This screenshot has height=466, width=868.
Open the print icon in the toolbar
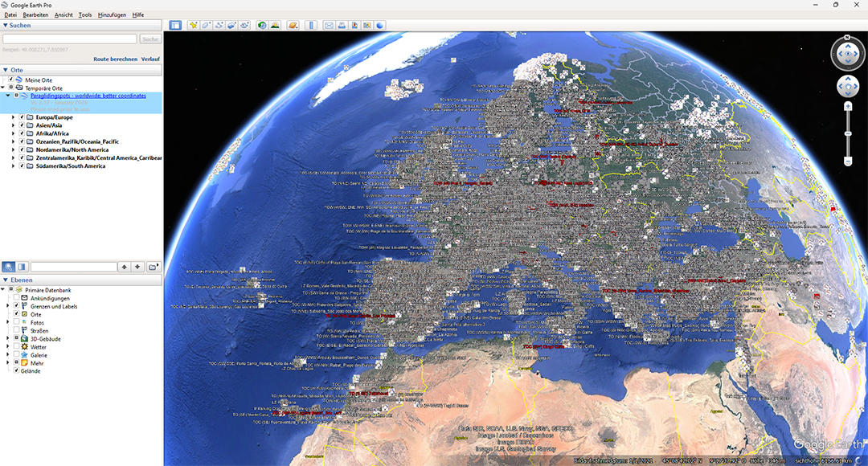pyautogui.click(x=342, y=25)
